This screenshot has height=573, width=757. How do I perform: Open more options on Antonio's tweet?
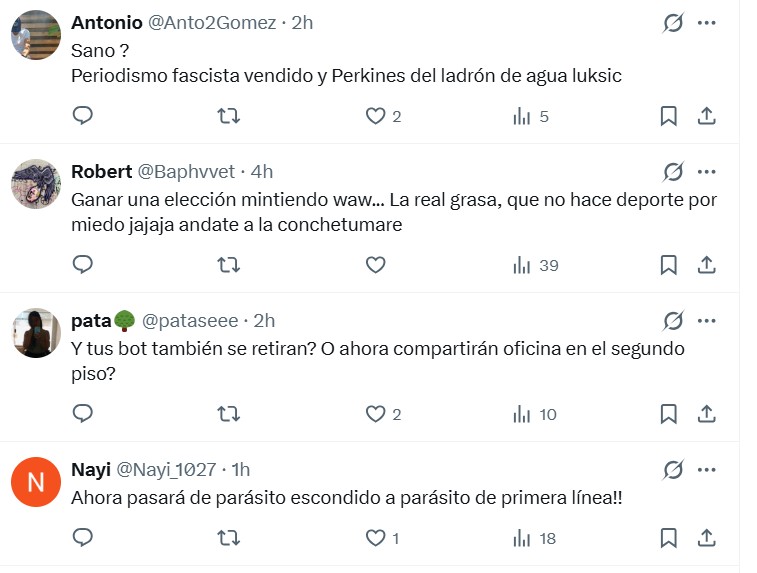(706, 22)
